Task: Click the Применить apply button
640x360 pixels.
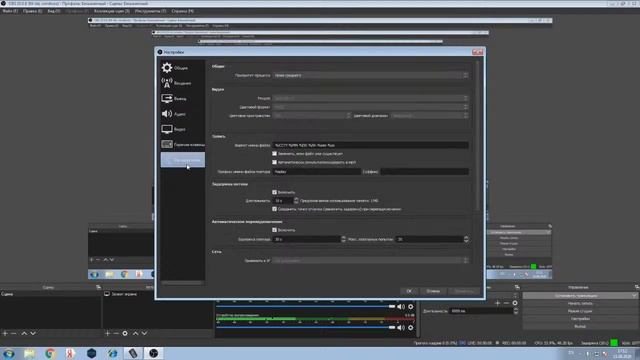Action: tap(464, 291)
